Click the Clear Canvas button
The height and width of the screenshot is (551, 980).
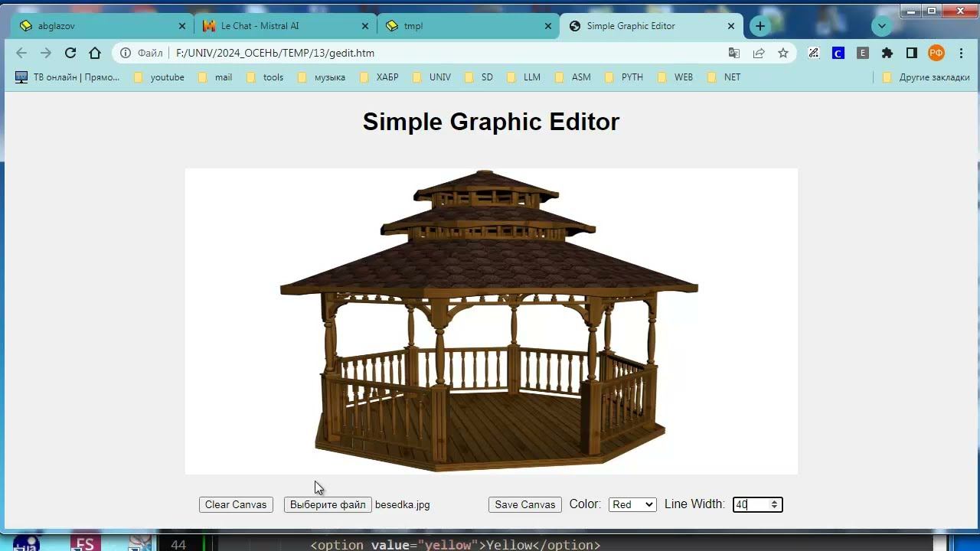(x=236, y=505)
